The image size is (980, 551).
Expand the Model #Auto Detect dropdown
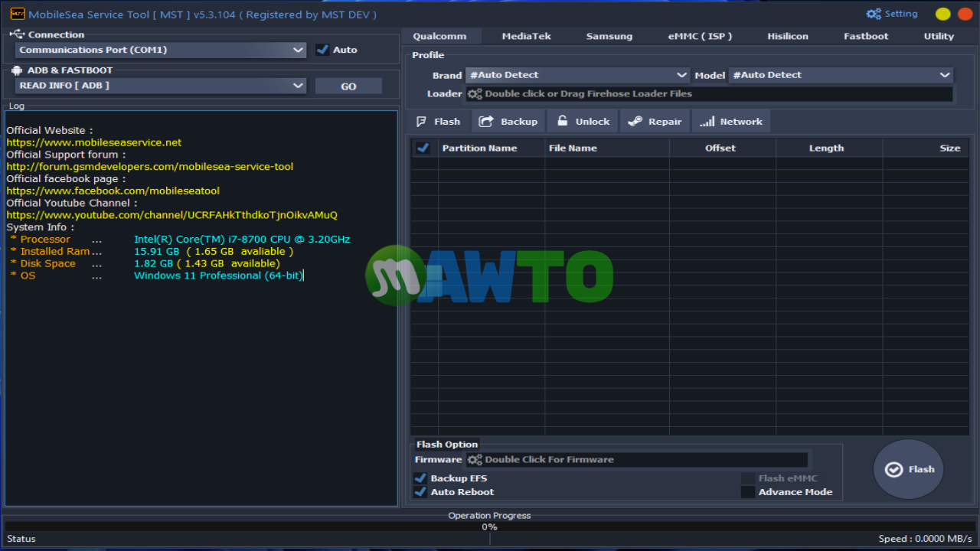[841, 75]
